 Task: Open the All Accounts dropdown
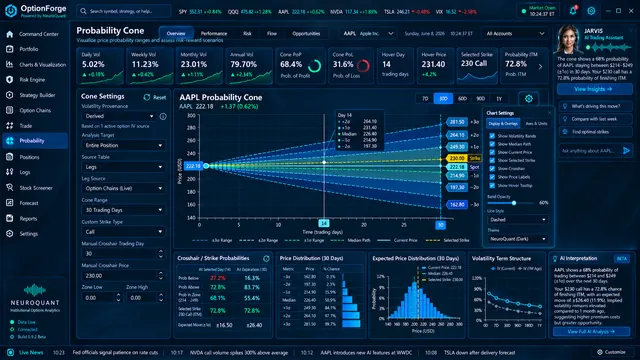click(515, 33)
